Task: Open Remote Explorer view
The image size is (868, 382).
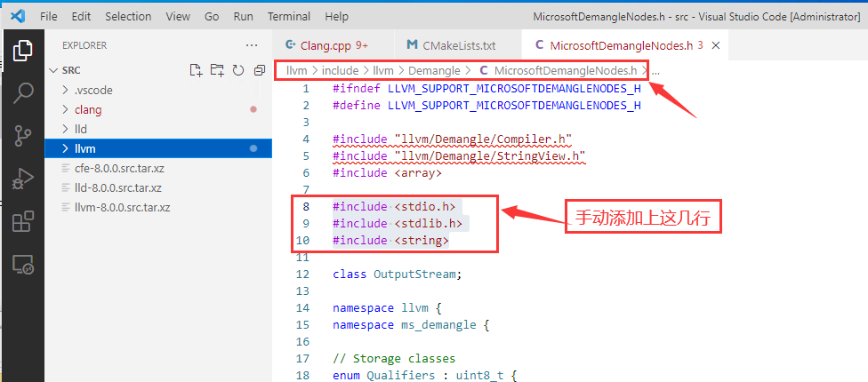Action: [x=23, y=265]
